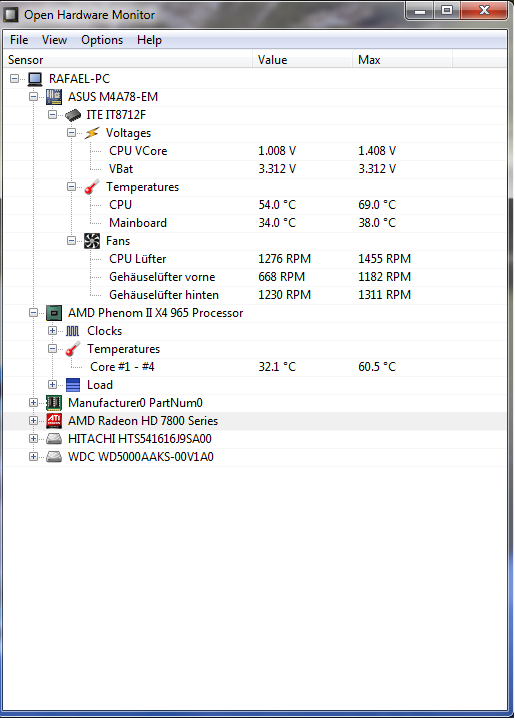Image resolution: width=515 pixels, height=721 pixels.
Task: Expand the Manufacturer0 PartNum0 node
Action: click(x=34, y=403)
